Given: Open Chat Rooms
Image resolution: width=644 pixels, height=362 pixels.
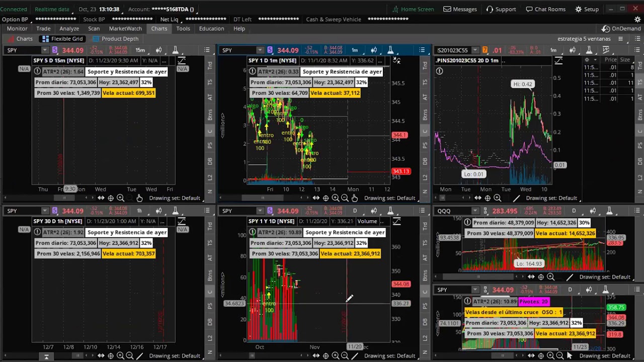Looking at the screenshot, I should click(x=545, y=9).
